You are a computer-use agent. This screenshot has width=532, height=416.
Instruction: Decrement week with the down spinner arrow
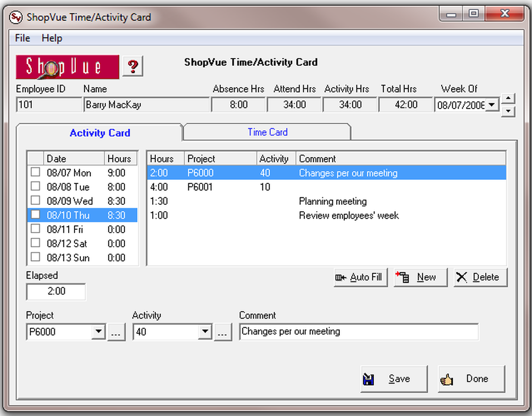pos(508,111)
